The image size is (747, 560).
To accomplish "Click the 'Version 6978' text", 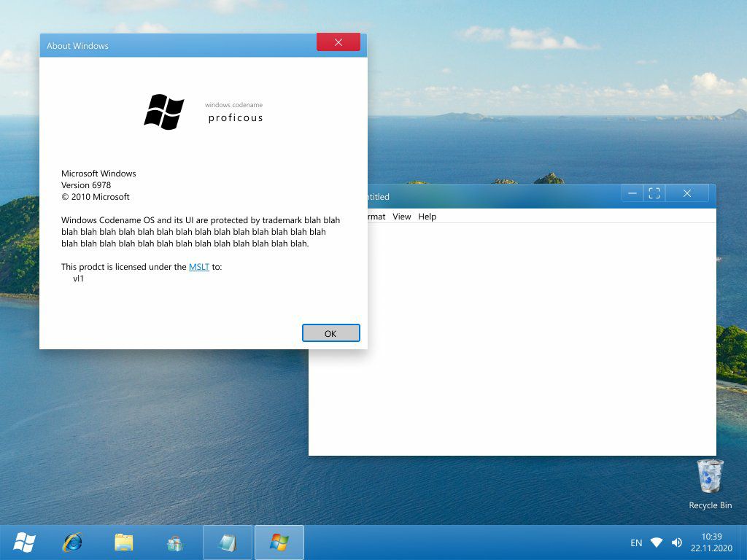I will tap(86, 184).
